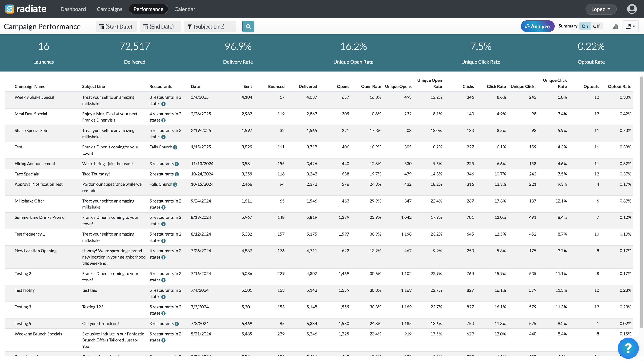Open the bar chart view icon
Viewport: 644px width, 361px height.
[615, 26]
